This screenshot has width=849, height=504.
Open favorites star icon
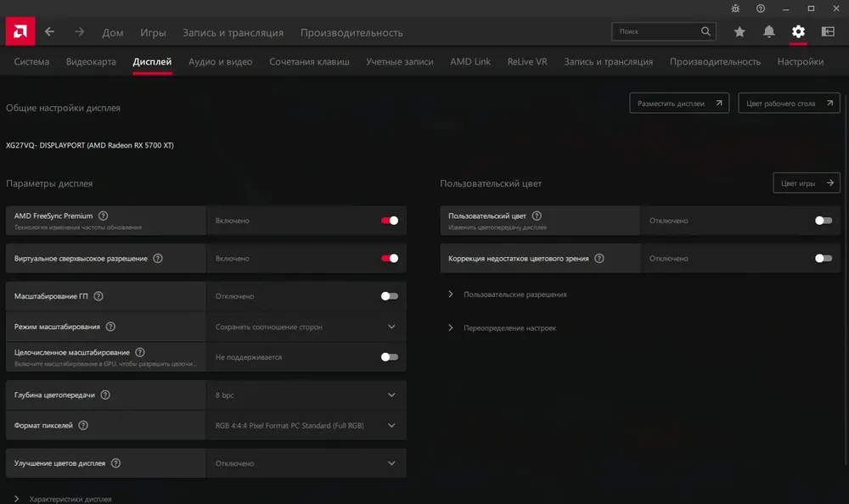pos(739,32)
